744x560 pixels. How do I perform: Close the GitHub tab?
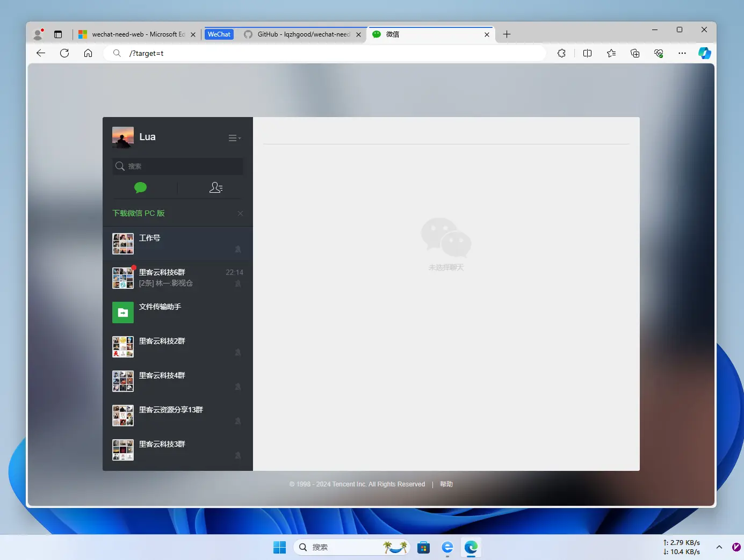[358, 34]
